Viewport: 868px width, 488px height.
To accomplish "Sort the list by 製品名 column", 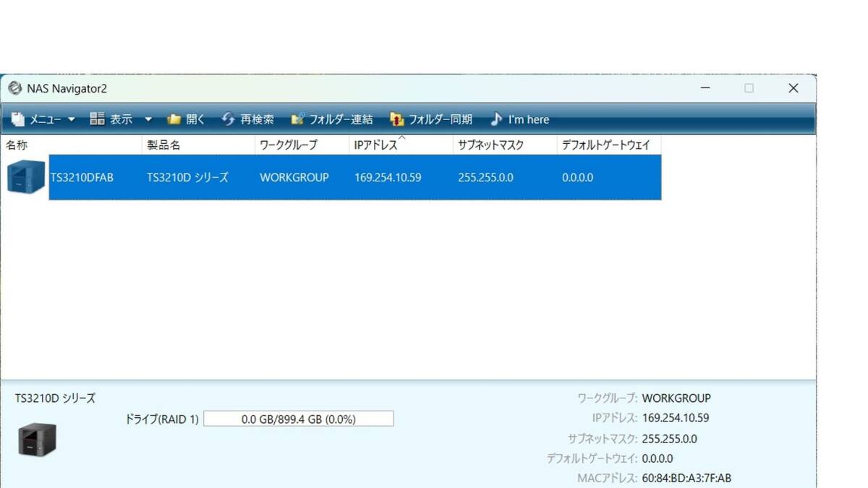I will coord(200,145).
